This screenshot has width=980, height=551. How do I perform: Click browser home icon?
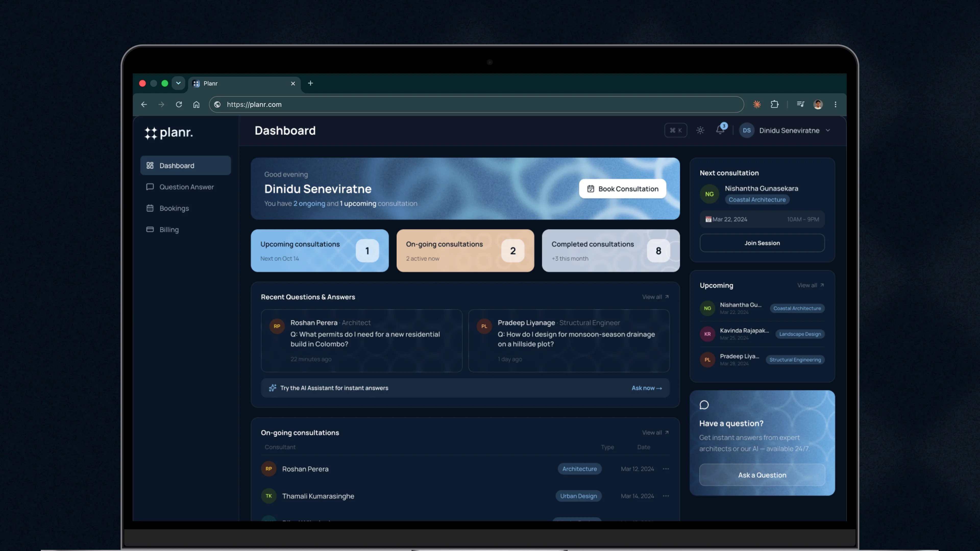(x=196, y=104)
